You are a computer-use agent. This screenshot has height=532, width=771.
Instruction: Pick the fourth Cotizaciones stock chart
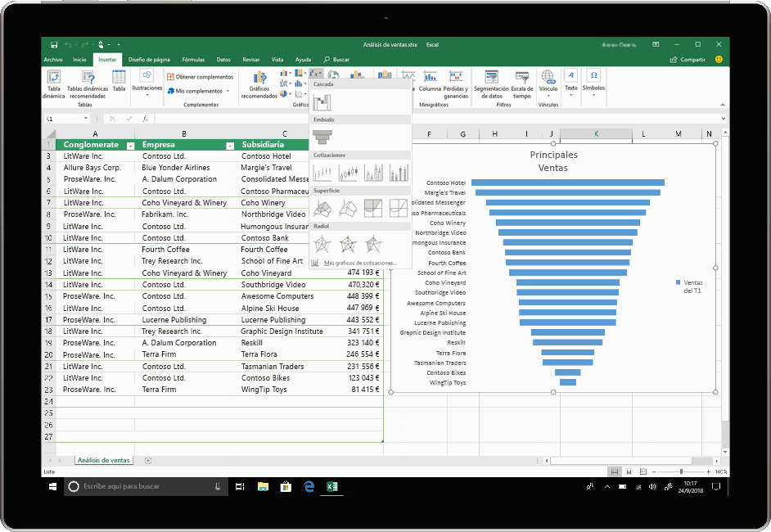coord(399,173)
